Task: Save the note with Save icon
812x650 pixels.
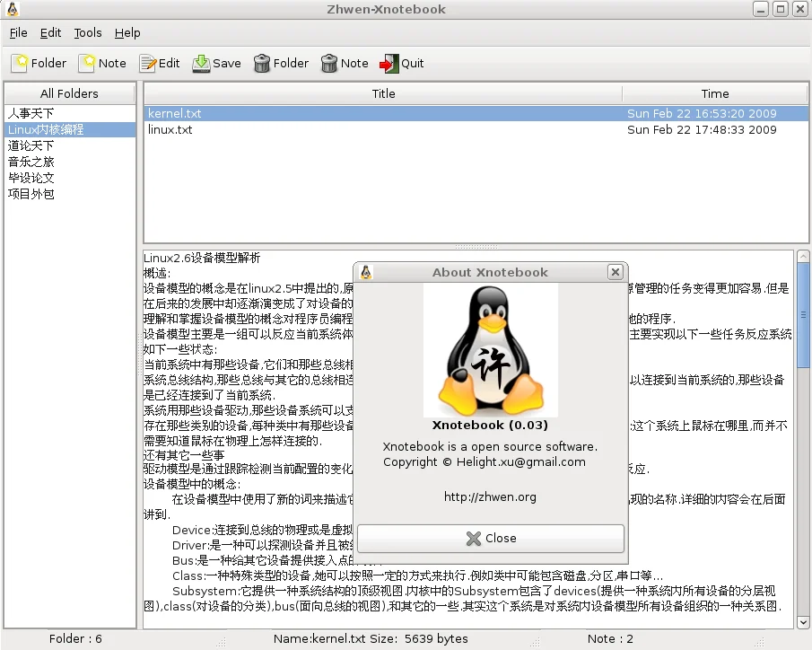Action: pyautogui.click(x=201, y=63)
